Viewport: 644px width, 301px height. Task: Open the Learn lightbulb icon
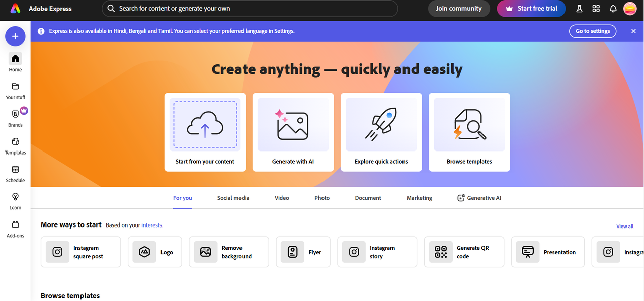pyautogui.click(x=15, y=197)
